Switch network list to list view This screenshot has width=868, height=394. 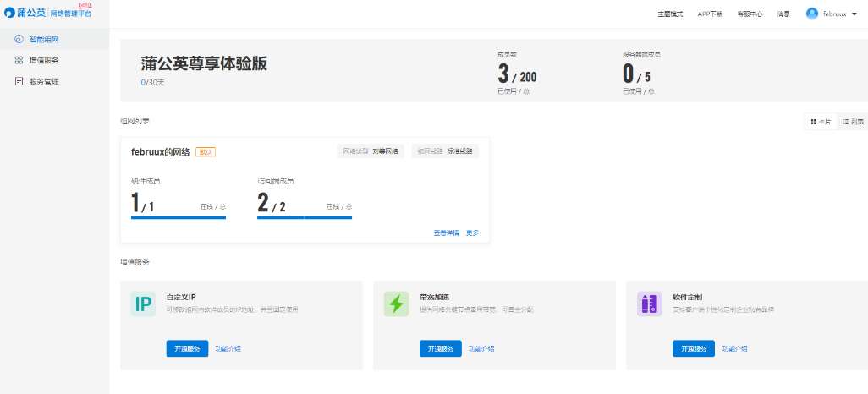(x=853, y=122)
